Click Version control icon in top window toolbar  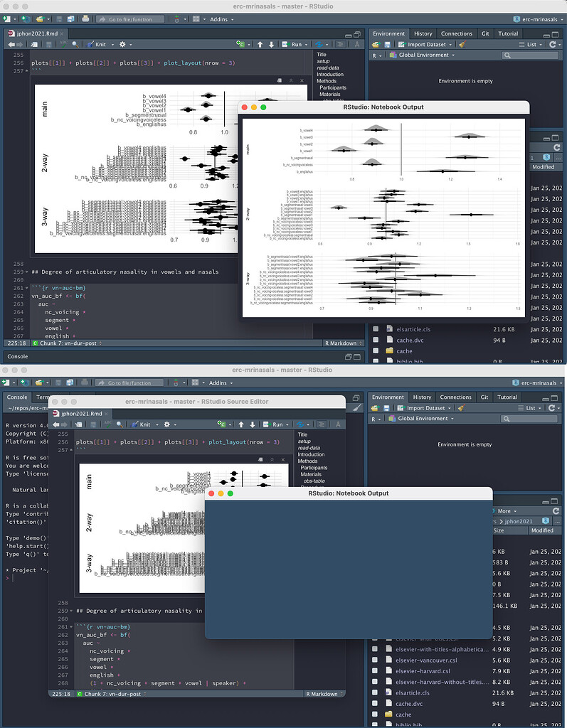(176, 19)
